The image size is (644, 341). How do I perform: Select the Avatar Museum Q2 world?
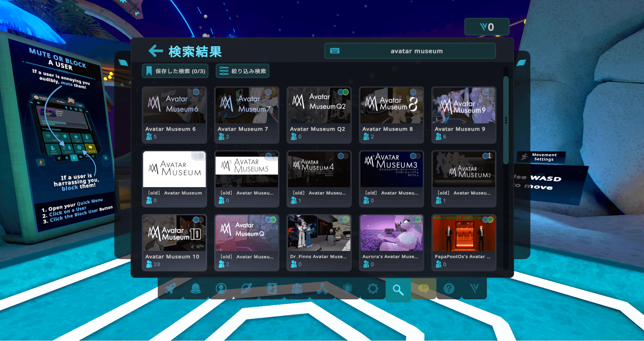(319, 115)
